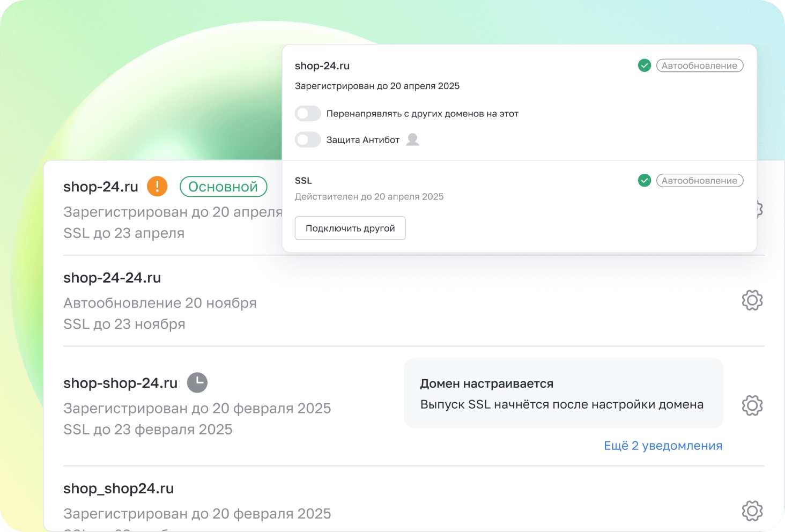Expand Ещё 2 уведомления link
Image resolution: width=785 pixels, height=532 pixels.
(x=663, y=446)
